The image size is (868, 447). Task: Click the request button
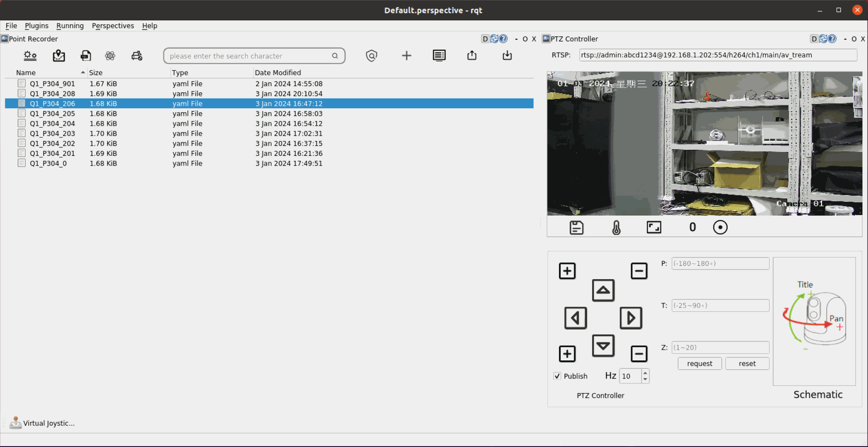click(699, 364)
